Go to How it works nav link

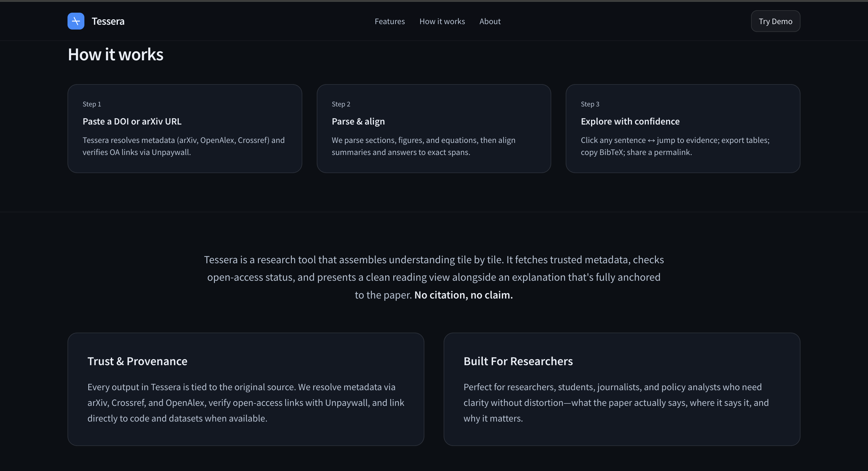pos(442,21)
